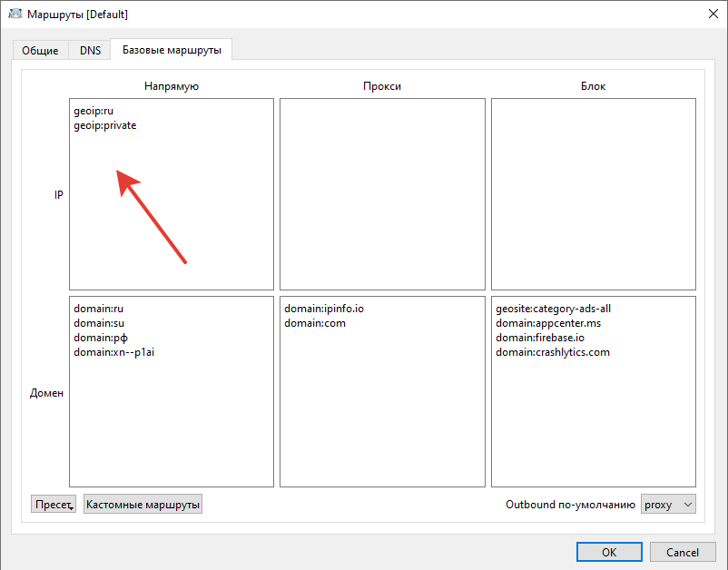Click the domain:firebase.io line
This screenshot has width=728, height=570.
540,338
